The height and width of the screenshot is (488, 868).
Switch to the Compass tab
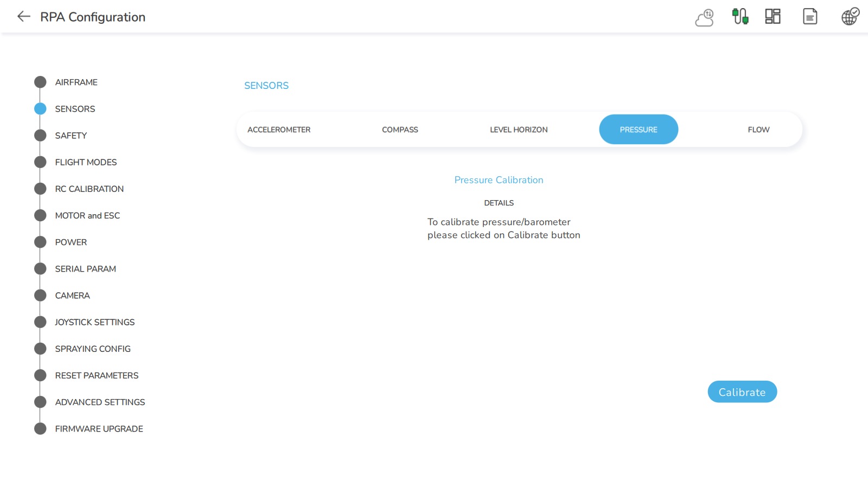point(400,130)
